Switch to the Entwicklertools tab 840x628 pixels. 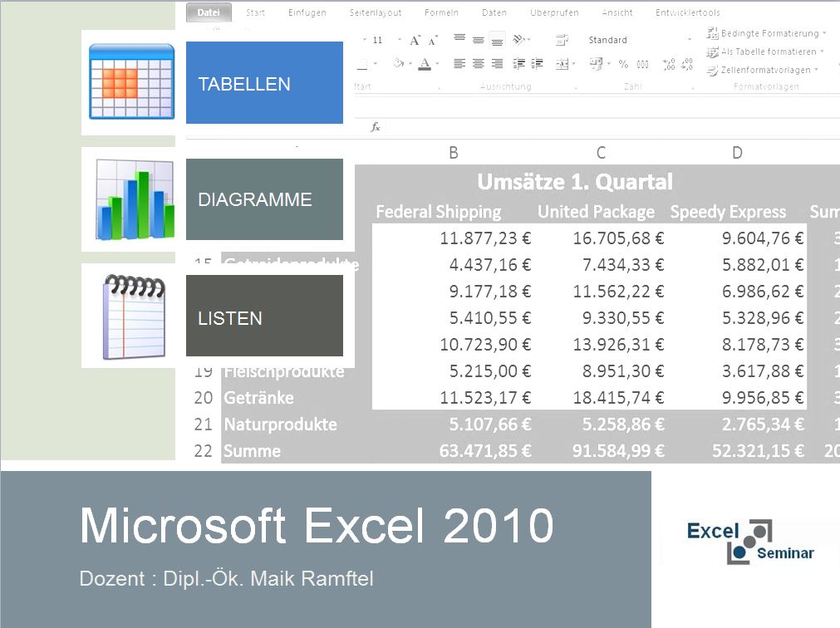687,12
